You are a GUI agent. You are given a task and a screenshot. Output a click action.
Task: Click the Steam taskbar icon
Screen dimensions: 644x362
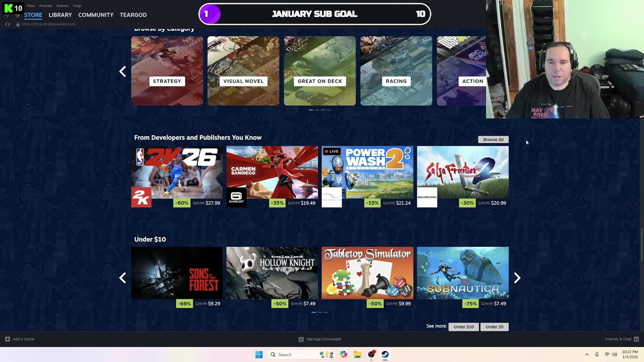[385, 354]
